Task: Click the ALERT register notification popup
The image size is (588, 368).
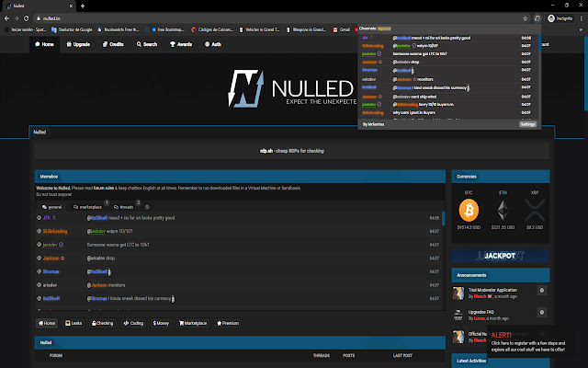Action: (x=529, y=341)
